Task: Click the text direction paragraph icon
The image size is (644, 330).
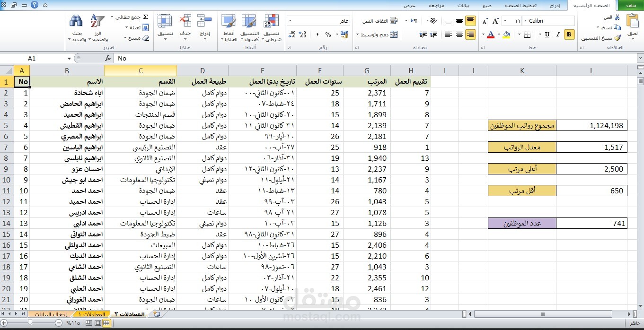Action: (x=414, y=21)
